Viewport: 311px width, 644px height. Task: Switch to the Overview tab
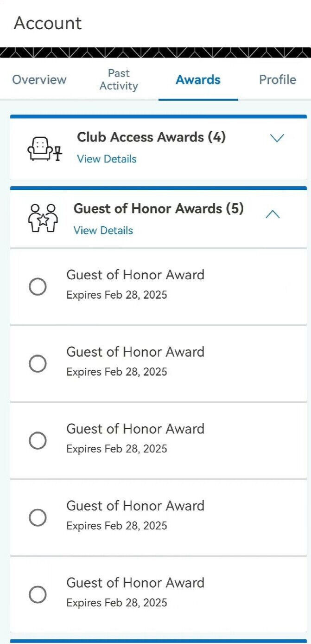pyautogui.click(x=39, y=80)
